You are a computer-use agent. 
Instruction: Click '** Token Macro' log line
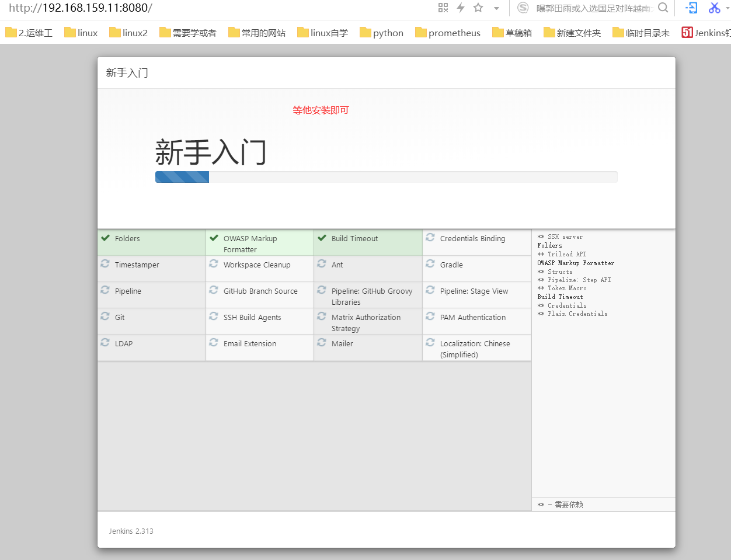tap(562, 288)
